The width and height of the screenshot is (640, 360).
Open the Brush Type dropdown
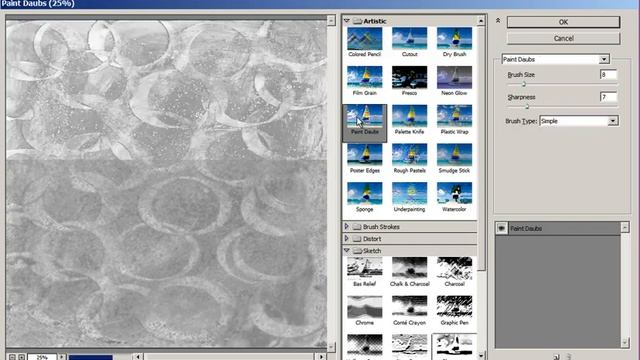(613, 121)
